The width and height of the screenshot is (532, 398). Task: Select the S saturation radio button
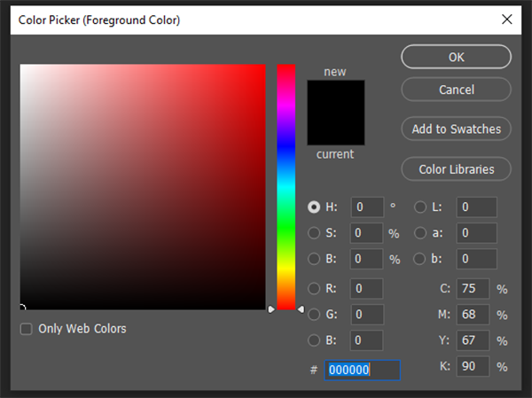click(x=314, y=233)
